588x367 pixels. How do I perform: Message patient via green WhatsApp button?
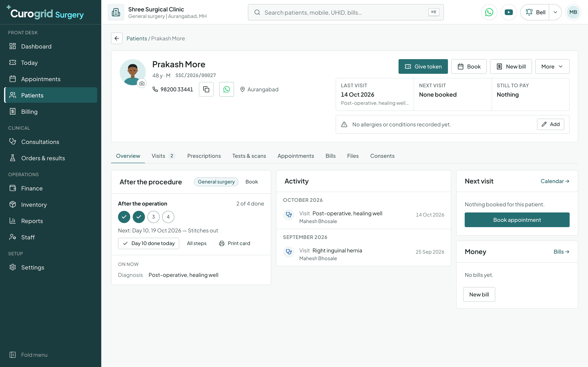(226, 89)
